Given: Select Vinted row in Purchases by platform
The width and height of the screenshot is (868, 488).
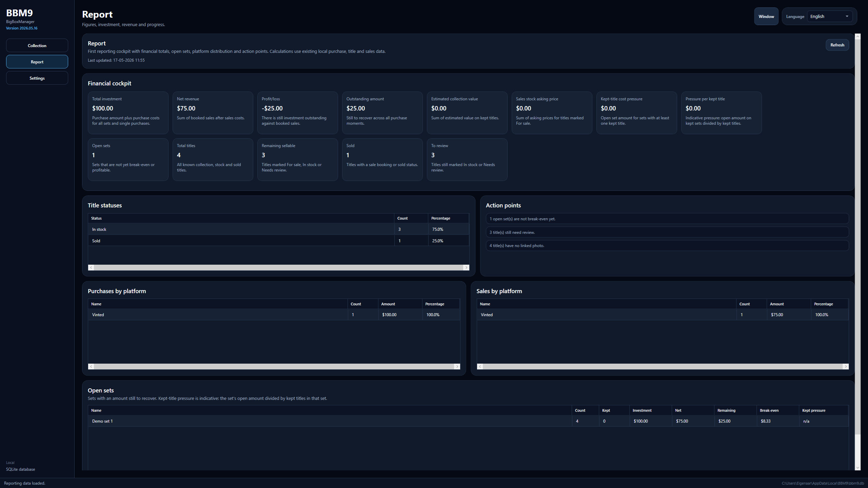Looking at the screenshot, I should [x=274, y=314].
